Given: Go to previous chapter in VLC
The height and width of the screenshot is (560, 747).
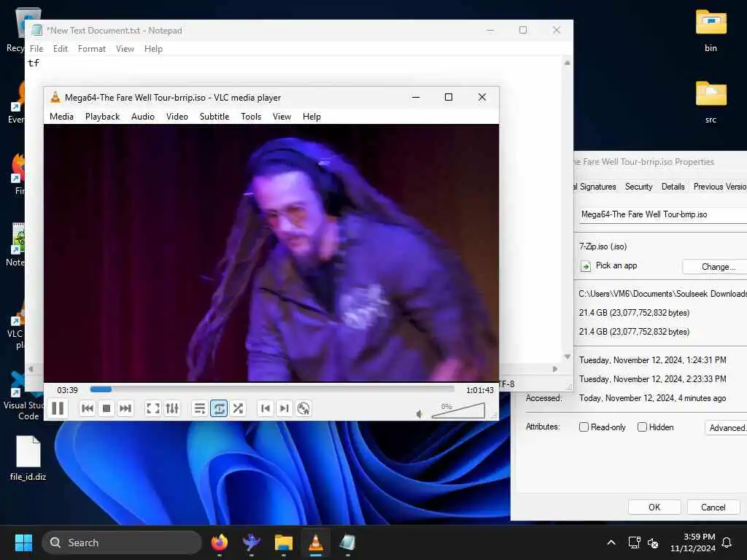Looking at the screenshot, I should (x=266, y=408).
